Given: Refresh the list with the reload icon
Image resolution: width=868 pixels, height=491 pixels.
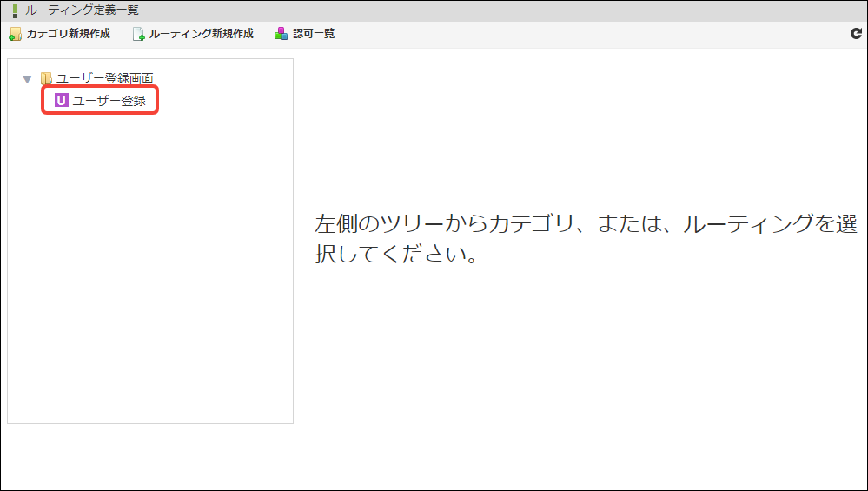Looking at the screenshot, I should tap(856, 34).
